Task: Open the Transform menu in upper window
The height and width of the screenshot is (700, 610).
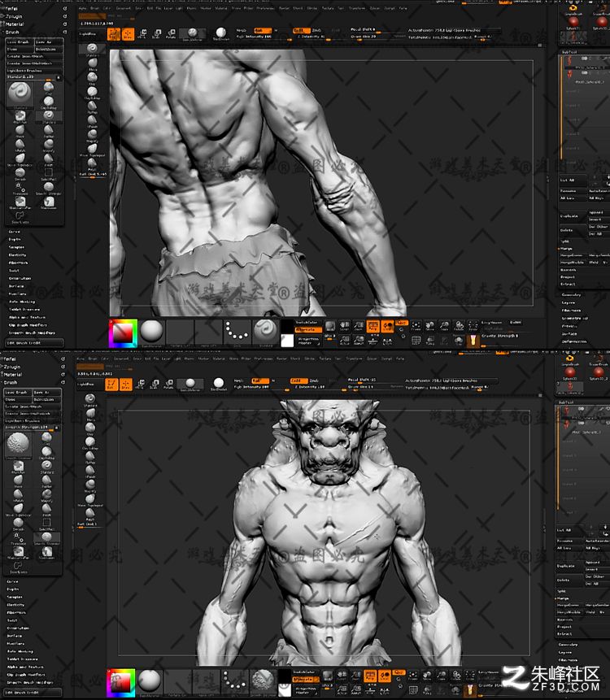Action: pyautogui.click(x=356, y=8)
